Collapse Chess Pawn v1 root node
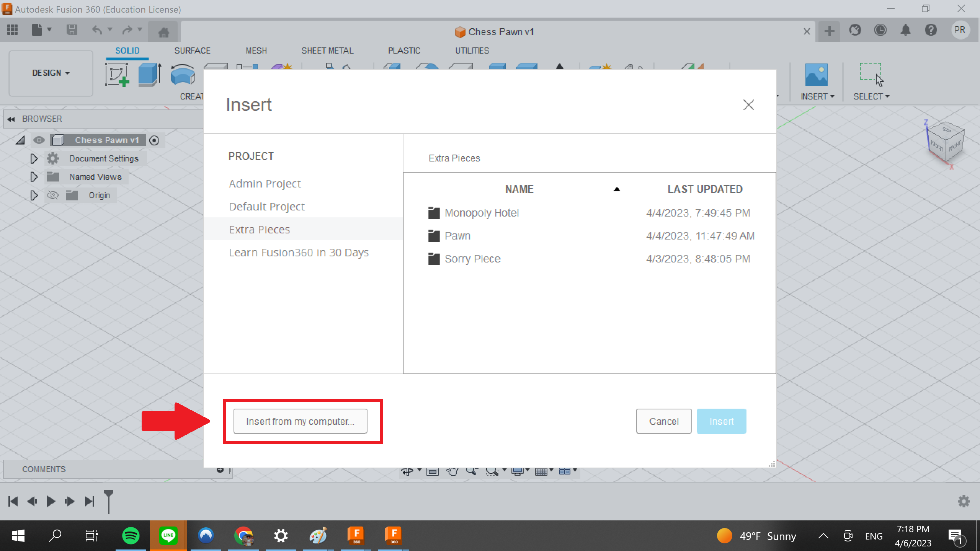The image size is (980, 551). [x=20, y=140]
